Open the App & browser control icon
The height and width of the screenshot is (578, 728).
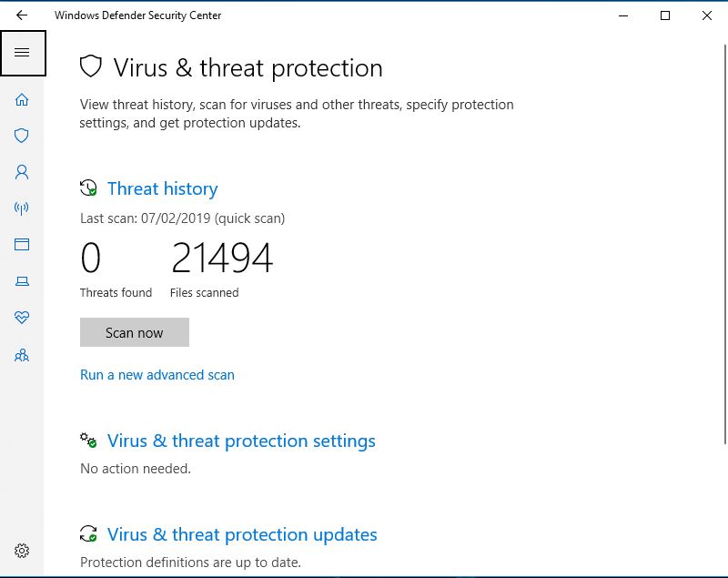pyautogui.click(x=22, y=244)
